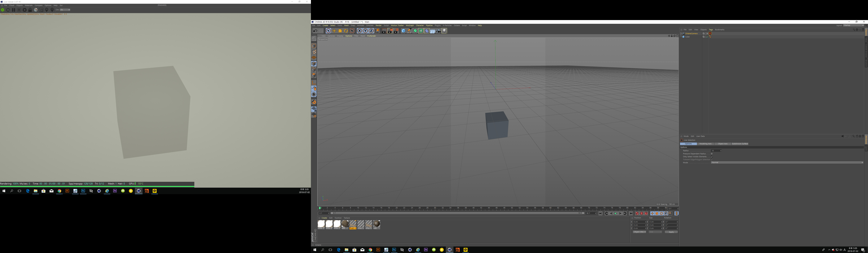The width and height of the screenshot is (868, 253).
Task: Switch to the Modeling Axis tab
Action: pyautogui.click(x=705, y=144)
